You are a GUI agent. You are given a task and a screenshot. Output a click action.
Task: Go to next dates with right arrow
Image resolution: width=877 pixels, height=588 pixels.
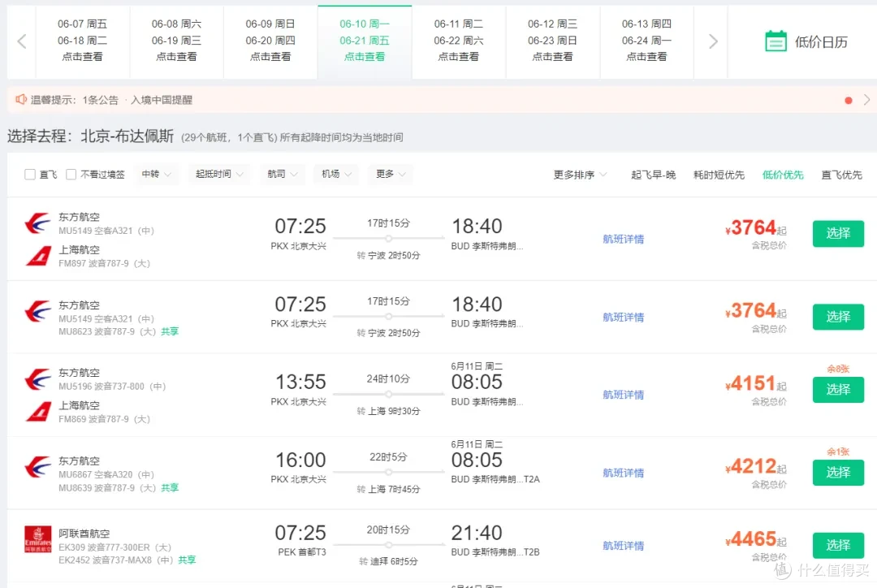[x=713, y=41]
